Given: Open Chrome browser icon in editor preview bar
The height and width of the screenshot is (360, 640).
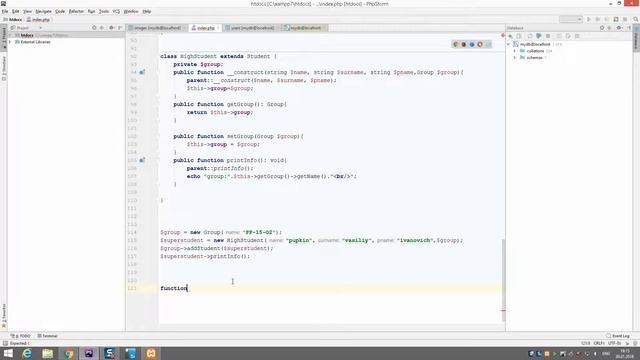Looking at the screenshot, I should (x=456, y=44).
